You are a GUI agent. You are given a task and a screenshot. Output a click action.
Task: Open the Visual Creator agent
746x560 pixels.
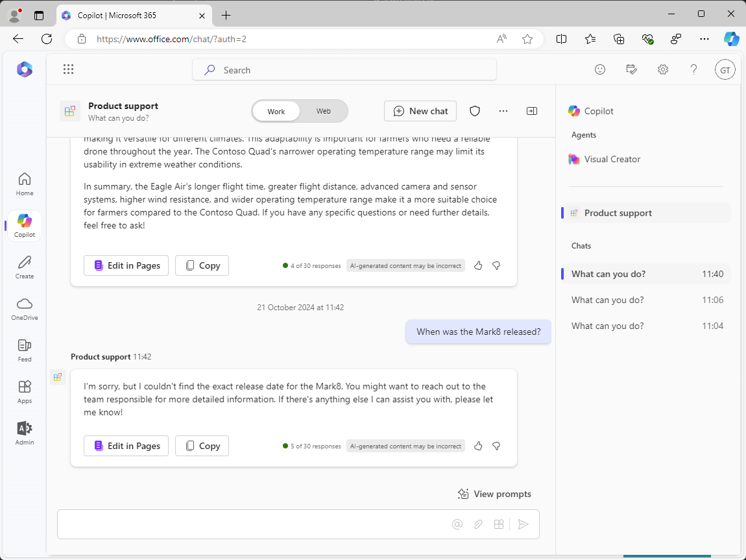pyautogui.click(x=604, y=159)
